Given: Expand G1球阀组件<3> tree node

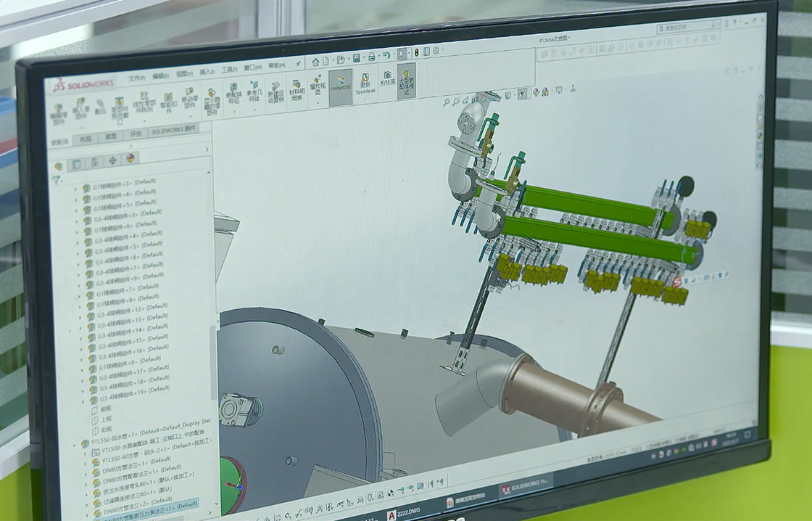Looking at the screenshot, I should click(76, 188).
